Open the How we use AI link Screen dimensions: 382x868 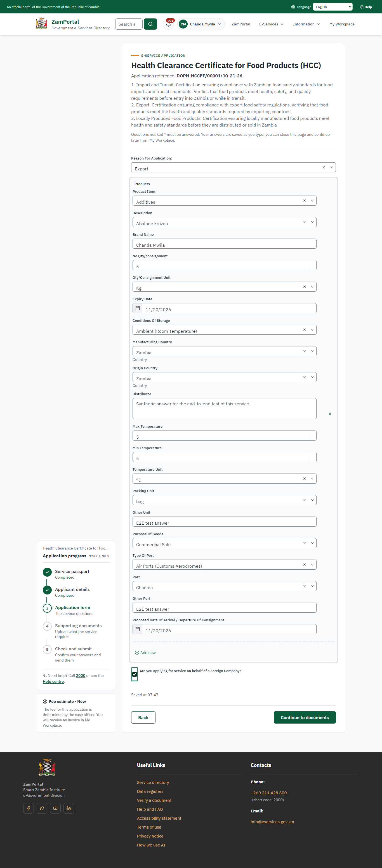(x=151, y=845)
